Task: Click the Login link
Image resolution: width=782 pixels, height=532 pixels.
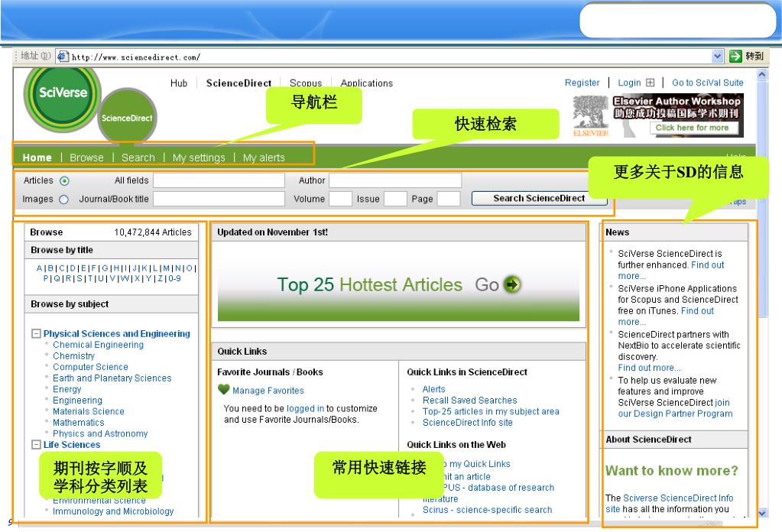Action: click(x=629, y=83)
